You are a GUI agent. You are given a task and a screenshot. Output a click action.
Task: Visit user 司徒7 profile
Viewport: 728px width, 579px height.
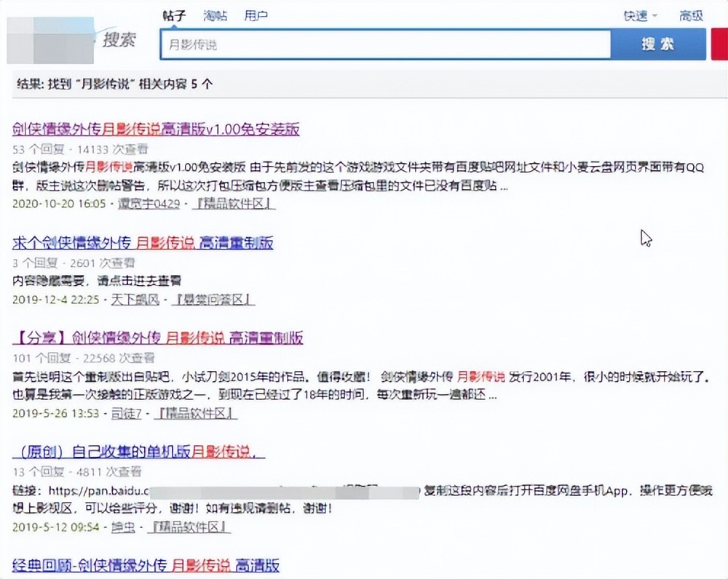pyautogui.click(x=128, y=414)
